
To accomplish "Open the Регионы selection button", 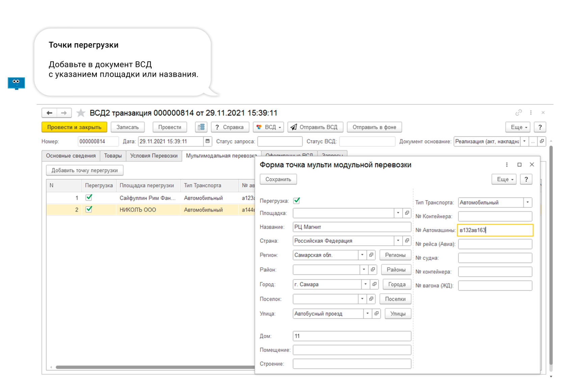I will tap(395, 255).
